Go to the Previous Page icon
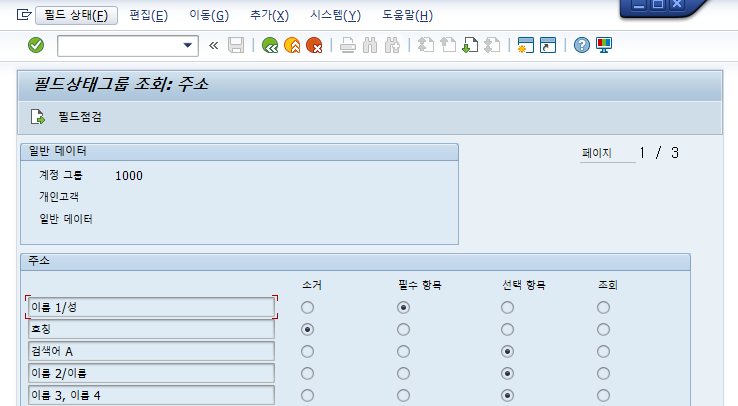738x406 pixels. 448,46
